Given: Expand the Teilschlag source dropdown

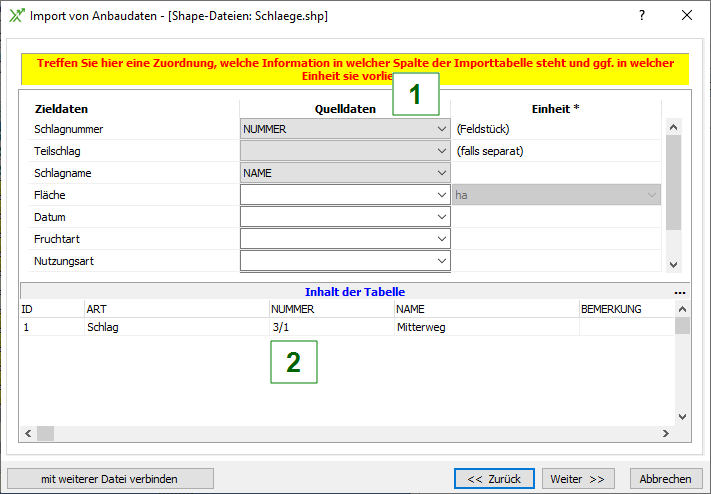Looking at the screenshot, I should 345,151.
